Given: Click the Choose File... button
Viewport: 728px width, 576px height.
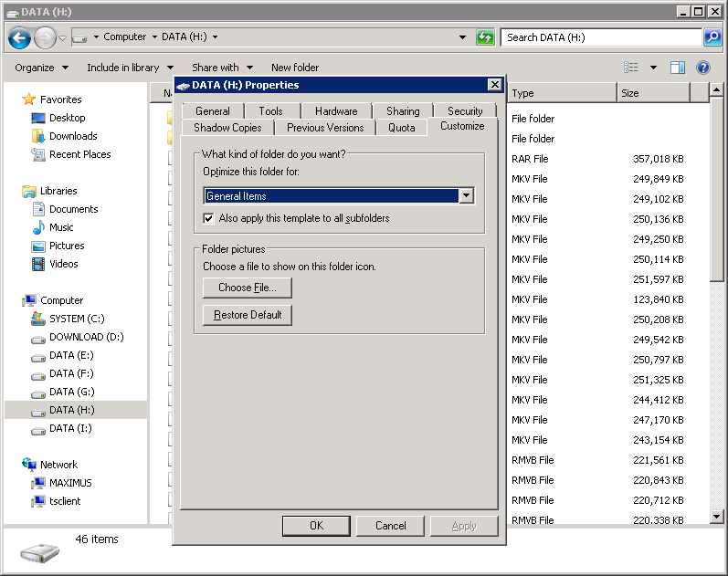Looking at the screenshot, I should [x=247, y=288].
